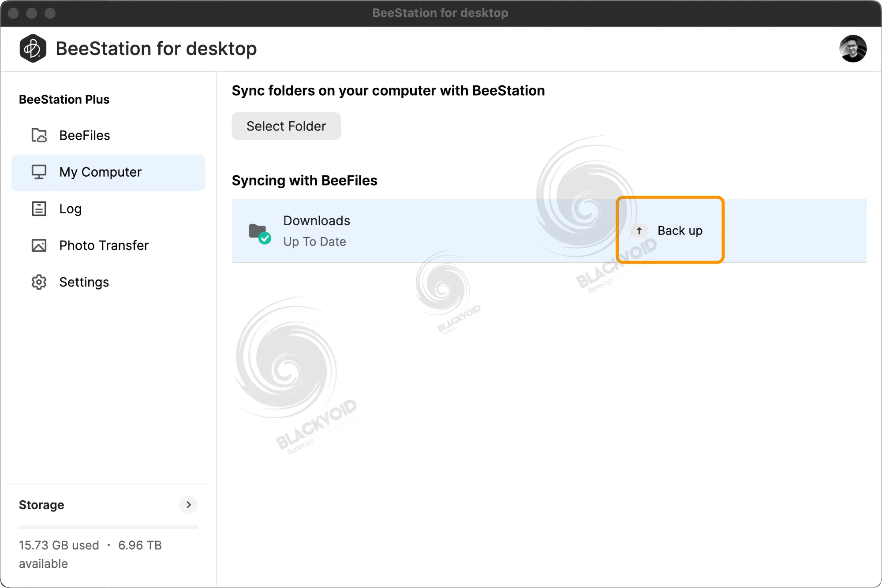Click the BeeStation for desktop header title
Viewport: 882px width, 588px height.
pyautogui.click(x=156, y=48)
